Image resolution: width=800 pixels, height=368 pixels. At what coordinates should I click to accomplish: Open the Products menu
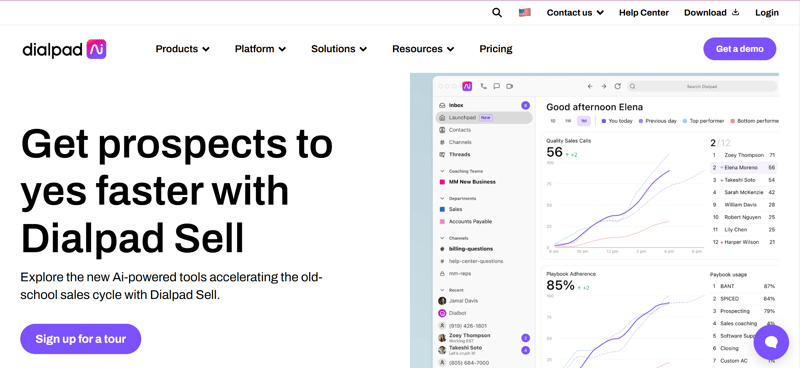[x=182, y=49]
